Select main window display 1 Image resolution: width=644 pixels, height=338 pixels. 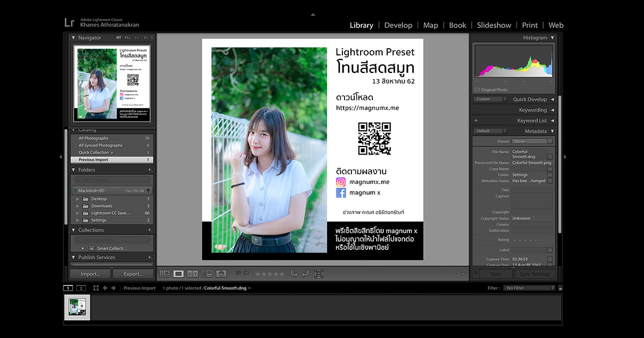[x=68, y=288]
